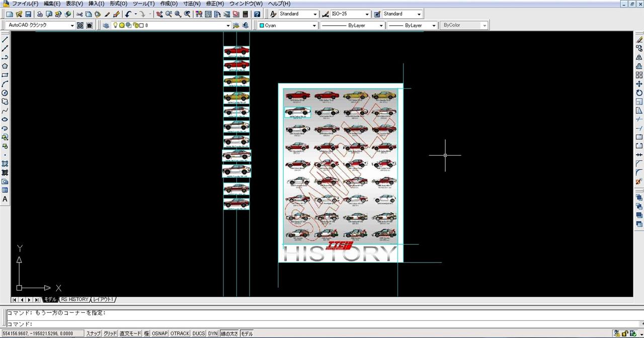Select the Mirror modify tool
The width and height of the screenshot is (644, 338).
[x=639, y=57]
